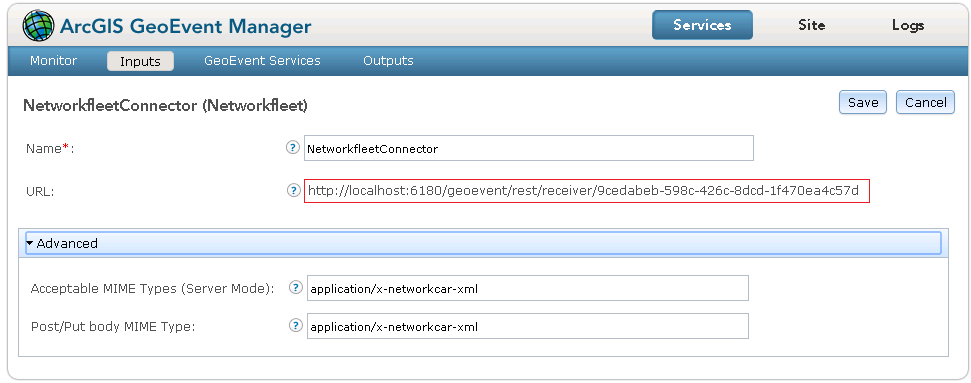971x383 pixels.
Task: Open the Logs tab
Action: click(908, 25)
